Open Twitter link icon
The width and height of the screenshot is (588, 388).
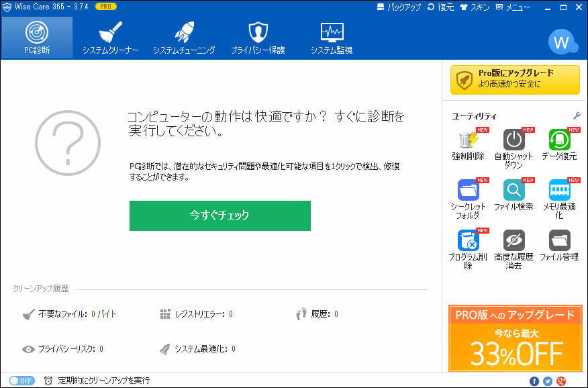tap(548, 381)
